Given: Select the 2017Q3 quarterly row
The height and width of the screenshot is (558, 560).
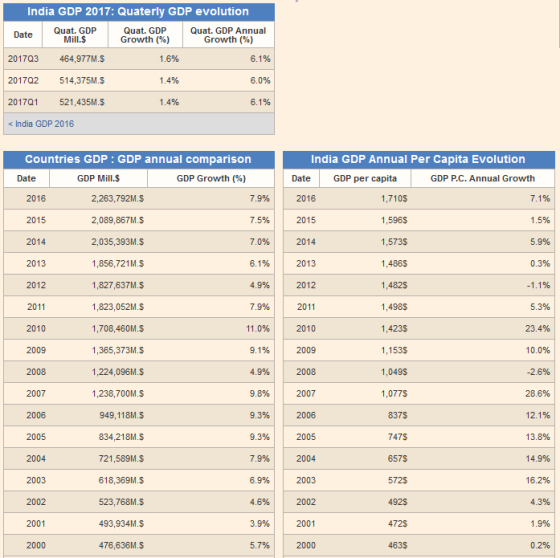Looking at the screenshot, I should point(139,59).
